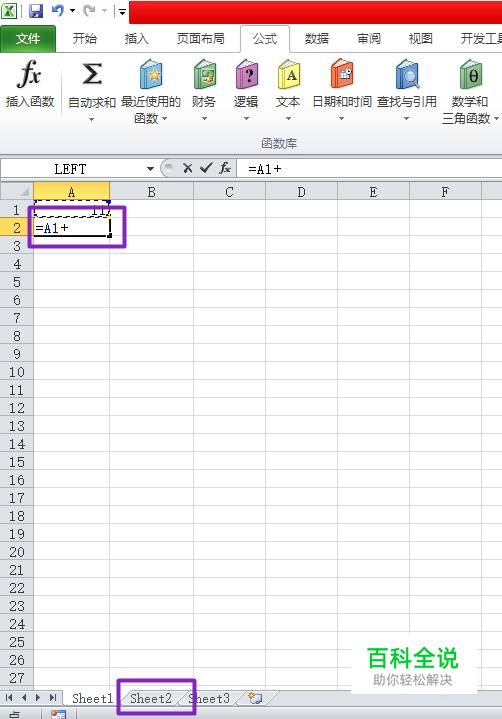Confirm formula with the checkmark icon

(x=206, y=168)
